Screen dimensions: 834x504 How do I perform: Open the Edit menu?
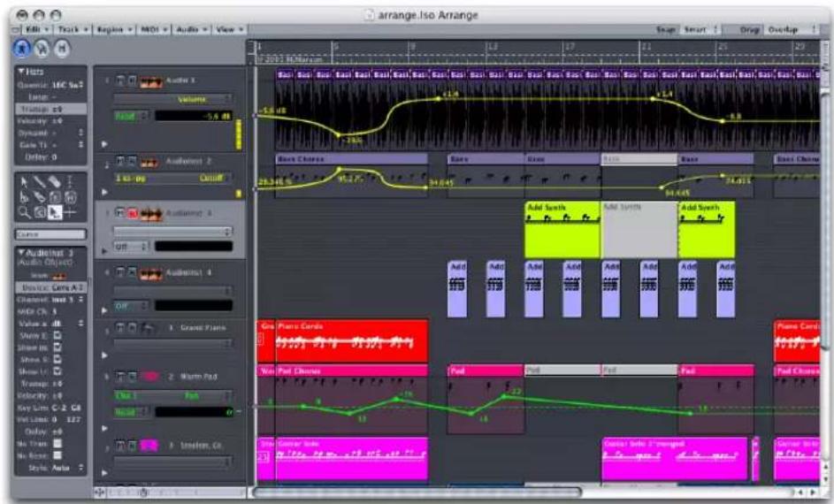coord(36,30)
